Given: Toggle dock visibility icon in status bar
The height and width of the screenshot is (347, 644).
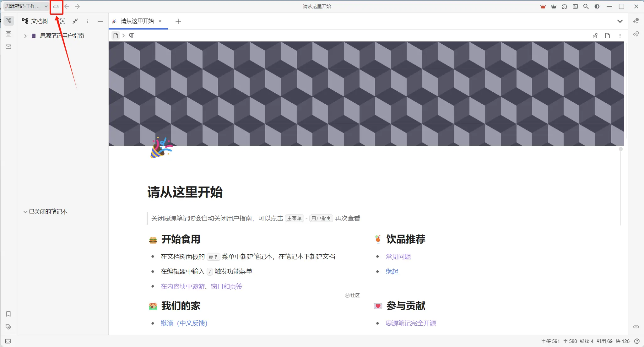Looking at the screenshot, I should pos(8,341).
